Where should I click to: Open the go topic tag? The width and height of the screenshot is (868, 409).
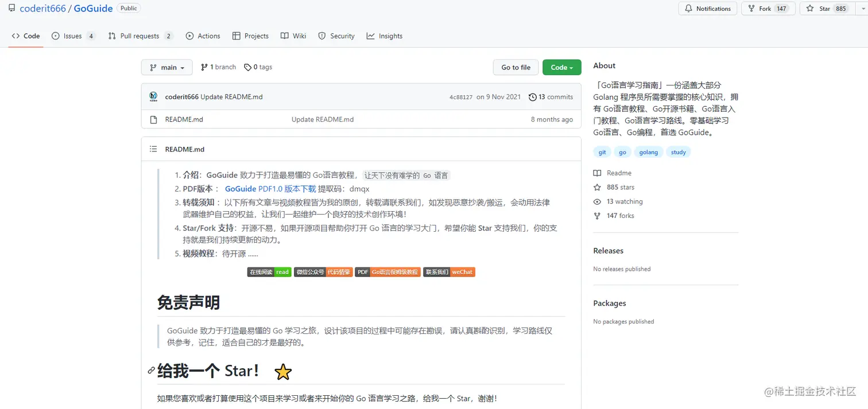[x=622, y=152]
